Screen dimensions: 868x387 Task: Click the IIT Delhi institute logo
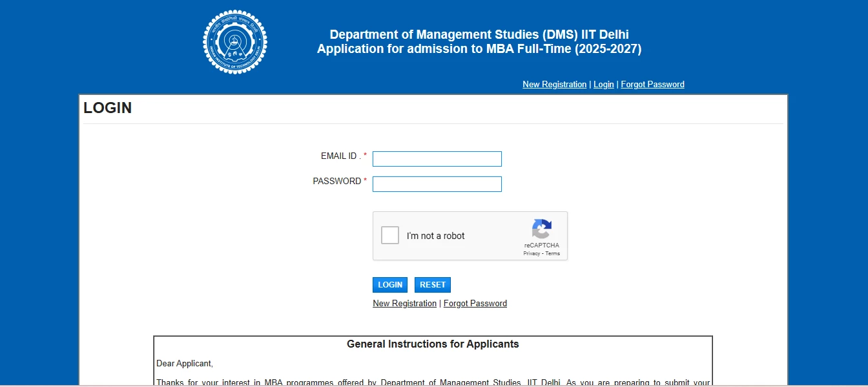click(x=235, y=41)
